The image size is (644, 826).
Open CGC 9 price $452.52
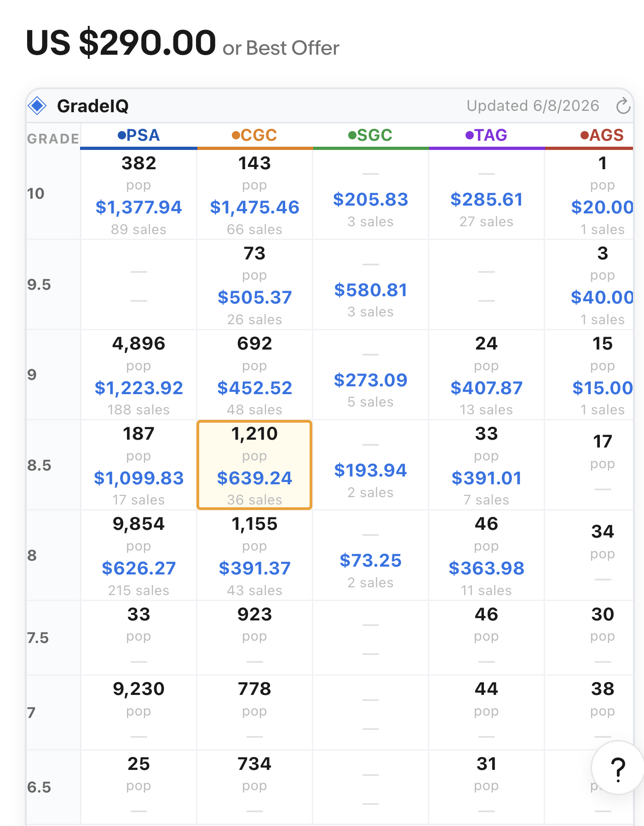(x=254, y=388)
